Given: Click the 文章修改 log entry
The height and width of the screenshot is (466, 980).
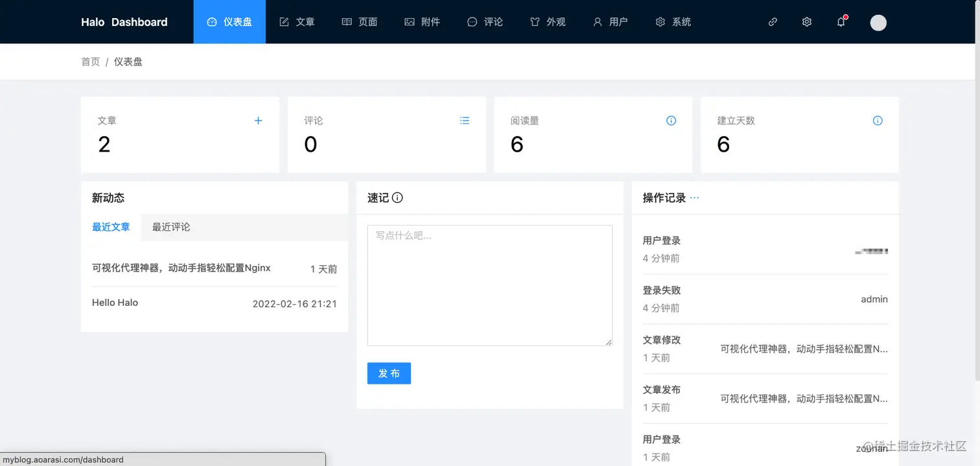Looking at the screenshot, I should coord(765,349).
